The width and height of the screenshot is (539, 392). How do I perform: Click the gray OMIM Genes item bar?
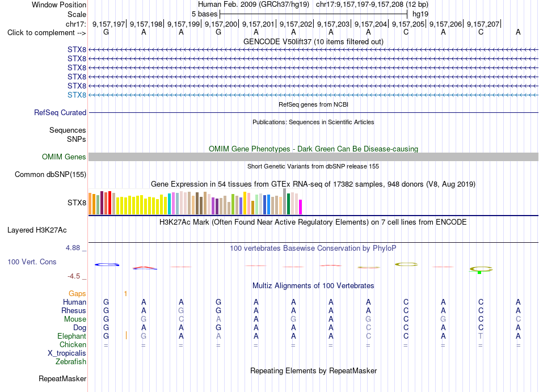pos(313,157)
